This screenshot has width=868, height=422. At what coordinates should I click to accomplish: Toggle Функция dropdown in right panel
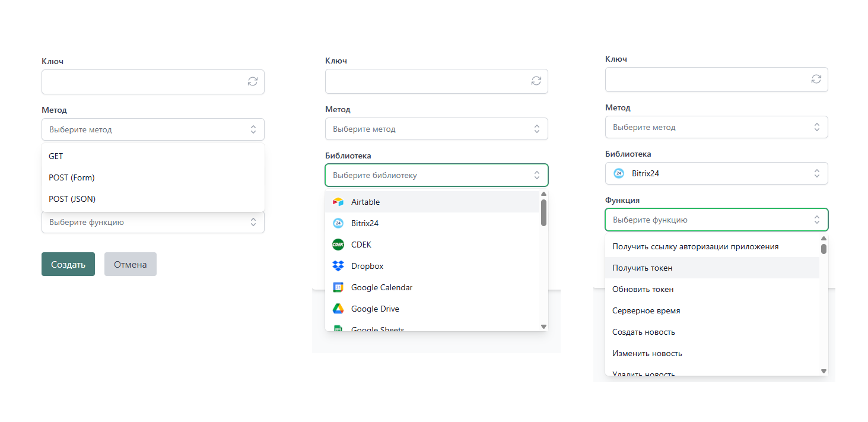coord(717,220)
